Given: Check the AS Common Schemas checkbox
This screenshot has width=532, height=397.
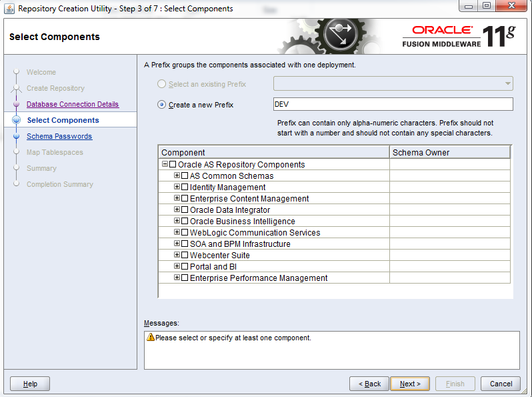Looking at the screenshot, I should coord(185,175).
